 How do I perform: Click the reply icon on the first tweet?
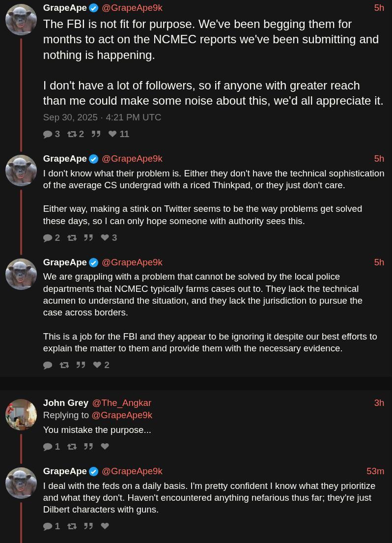(48, 134)
